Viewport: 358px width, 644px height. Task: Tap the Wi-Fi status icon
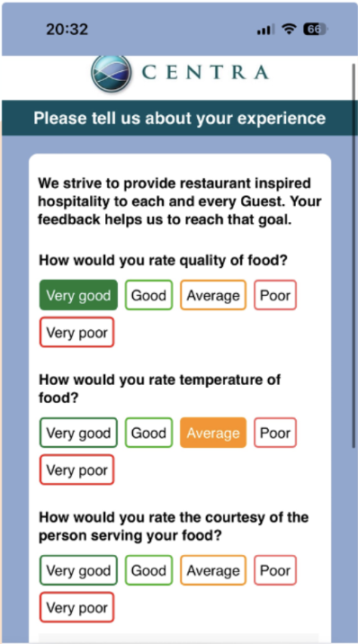[289, 29]
